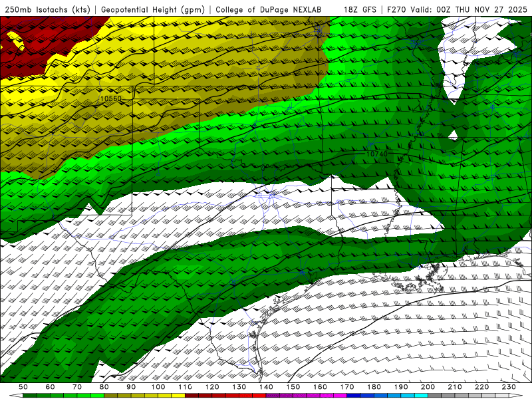
Task: Click the 200 label on the color scale
Action: (428, 387)
